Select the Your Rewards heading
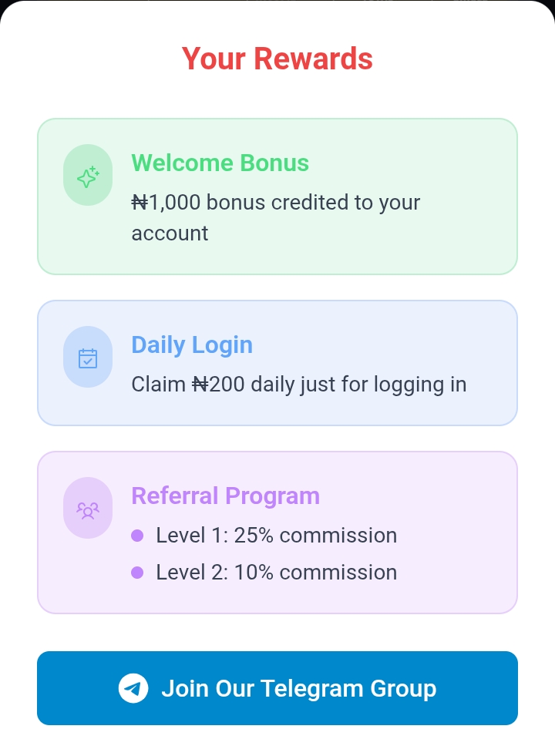 (x=277, y=59)
